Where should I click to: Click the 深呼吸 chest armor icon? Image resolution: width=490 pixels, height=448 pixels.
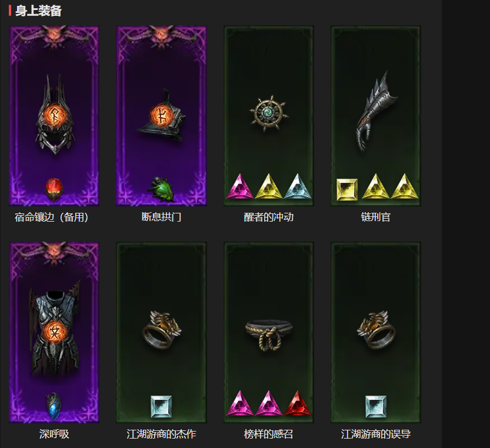(x=54, y=328)
